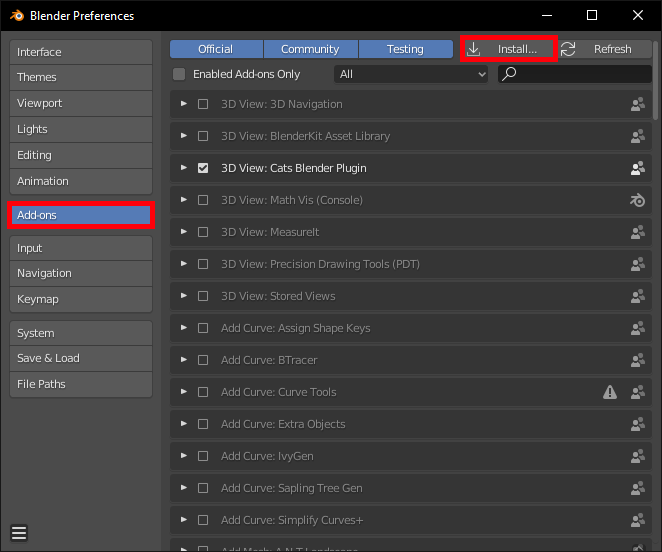Viewport: 662px width, 552px height.
Task: Click community icon on Simplify Curves+ row
Action: pos(638,520)
